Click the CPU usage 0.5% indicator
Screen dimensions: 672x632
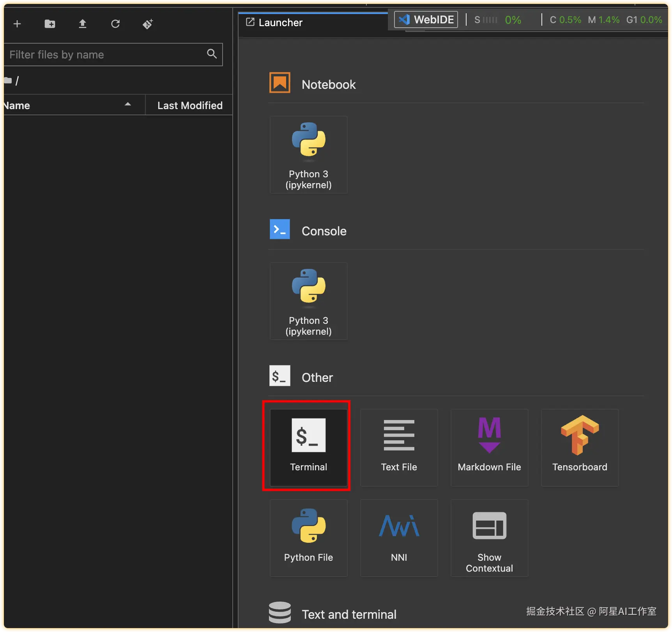565,20
